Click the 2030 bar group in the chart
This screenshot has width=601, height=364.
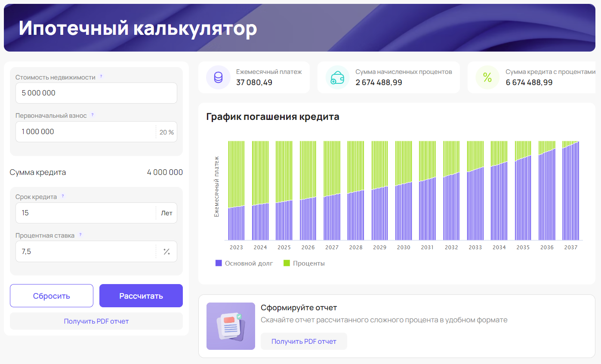[404, 211]
